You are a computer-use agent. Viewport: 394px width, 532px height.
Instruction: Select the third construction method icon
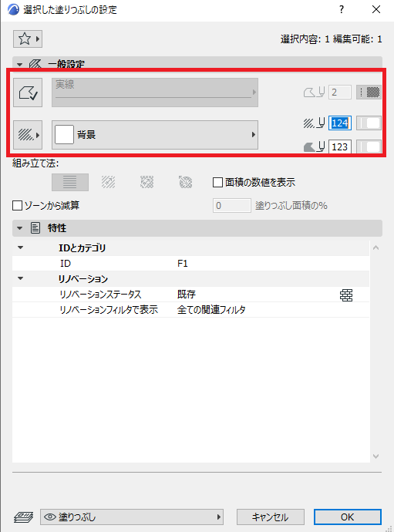coord(147,182)
